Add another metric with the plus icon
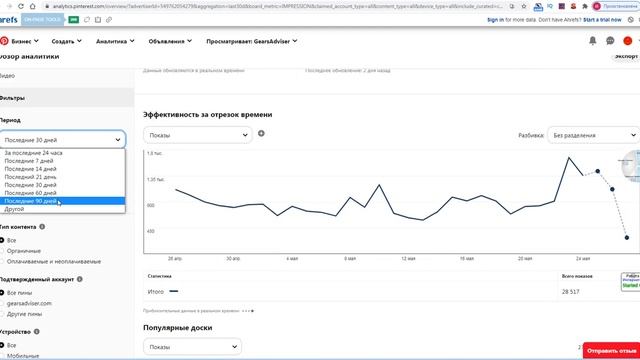This screenshot has width=640, height=360. click(x=261, y=133)
